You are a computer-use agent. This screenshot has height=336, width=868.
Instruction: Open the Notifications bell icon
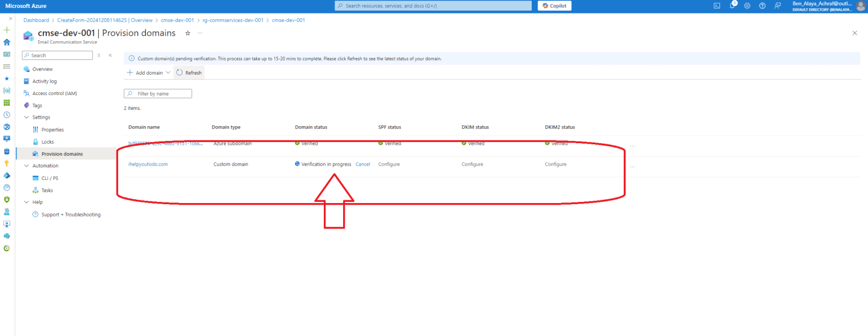(732, 5)
